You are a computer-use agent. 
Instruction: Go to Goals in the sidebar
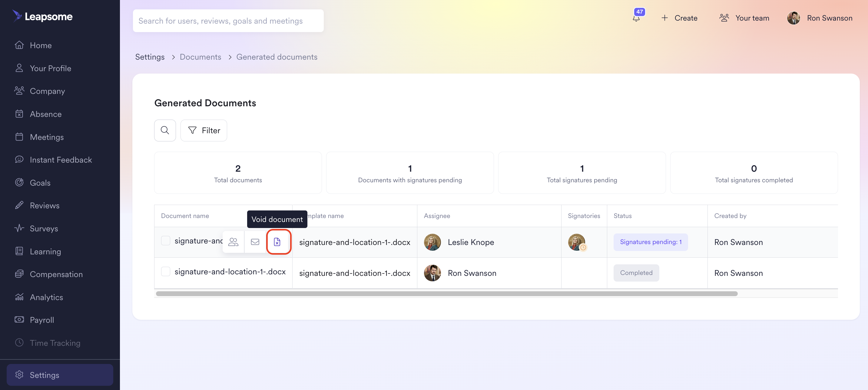click(x=40, y=183)
